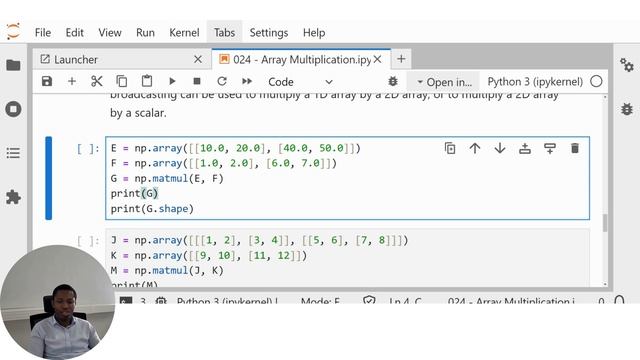
Task: Open the Run menu
Action: (x=145, y=33)
